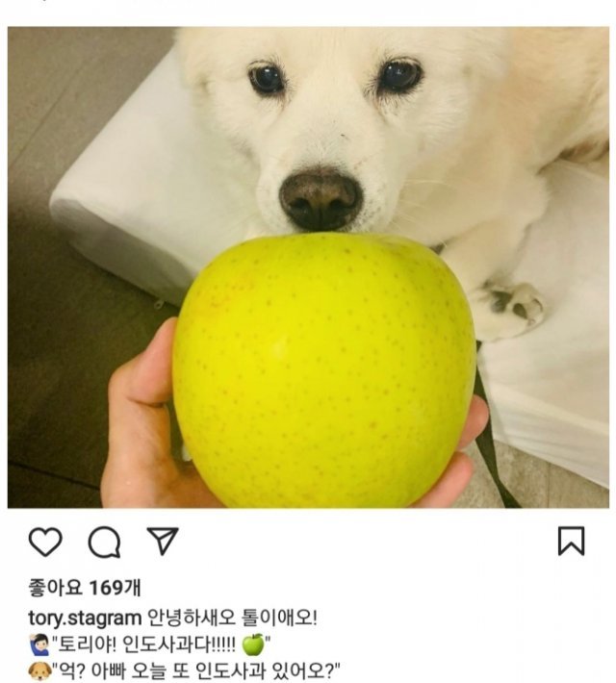The height and width of the screenshot is (683, 616).
Task: Tap the dog's left eye in the photo
Action: tap(267, 79)
